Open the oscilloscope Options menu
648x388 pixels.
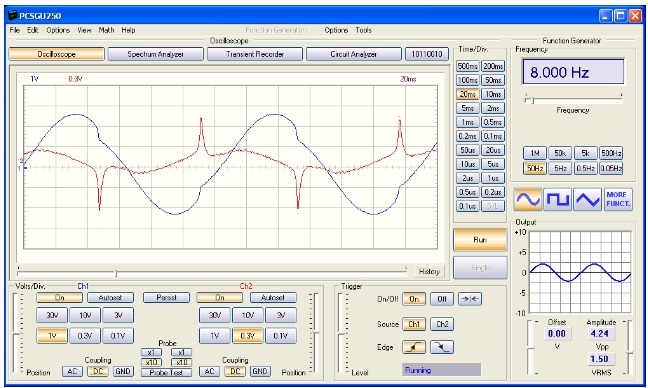(58, 30)
